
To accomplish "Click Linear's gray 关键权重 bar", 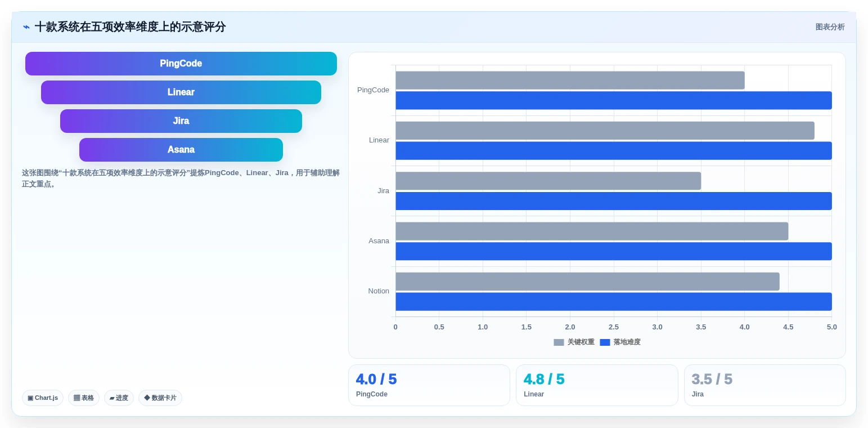I will [605, 131].
